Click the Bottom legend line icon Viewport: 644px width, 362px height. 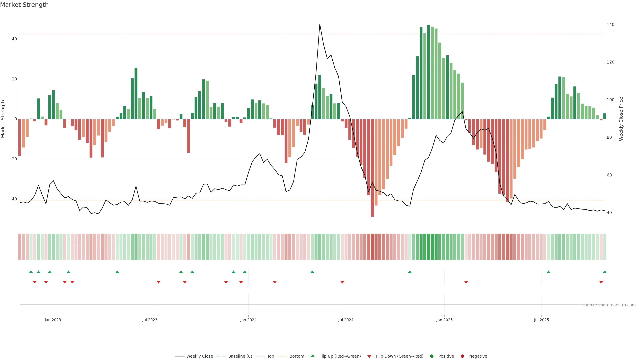coord(282,356)
